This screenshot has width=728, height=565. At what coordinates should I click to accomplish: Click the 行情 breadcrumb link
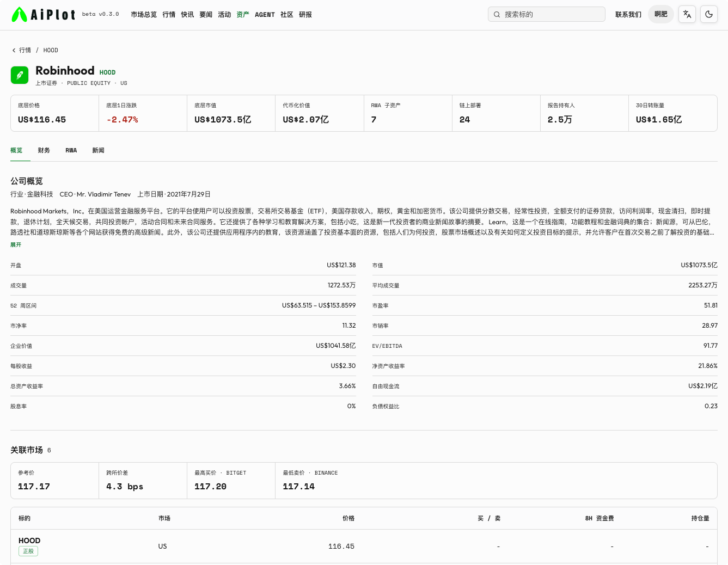(25, 50)
